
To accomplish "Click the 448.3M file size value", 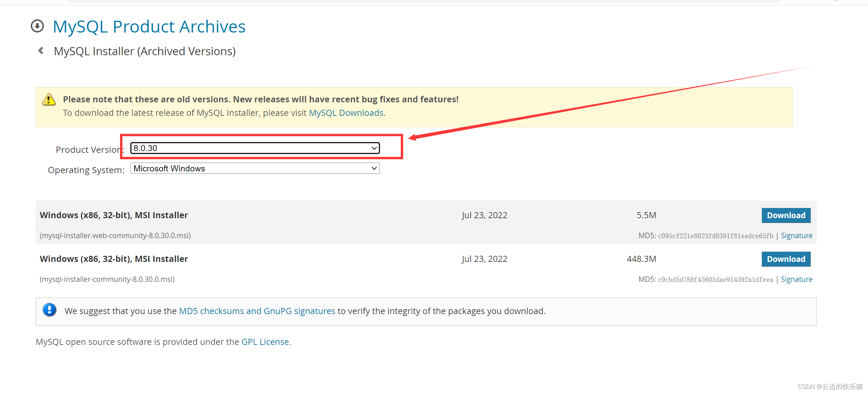I will click(642, 259).
